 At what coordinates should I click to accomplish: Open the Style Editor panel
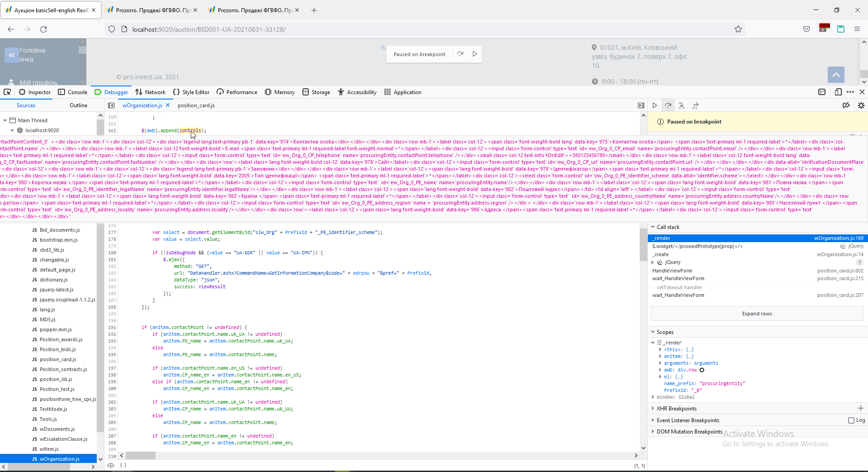(x=191, y=92)
